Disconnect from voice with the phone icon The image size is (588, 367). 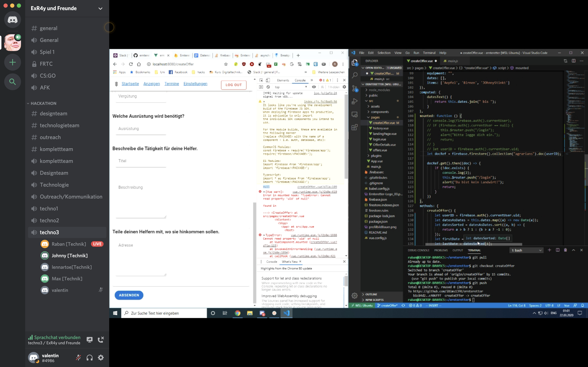(101, 340)
